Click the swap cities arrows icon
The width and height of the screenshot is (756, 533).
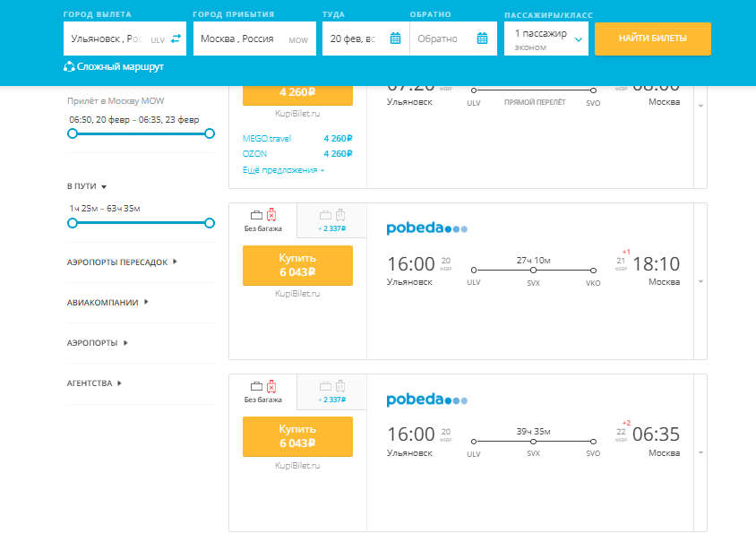point(176,39)
